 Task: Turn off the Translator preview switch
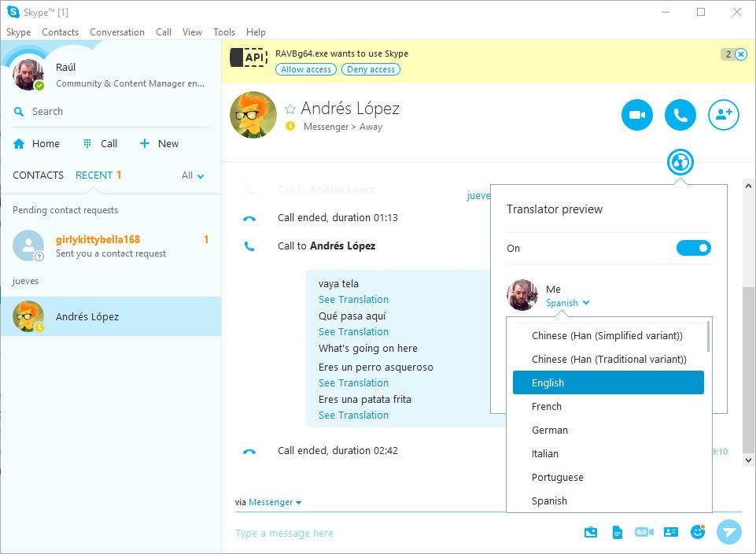tap(693, 248)
